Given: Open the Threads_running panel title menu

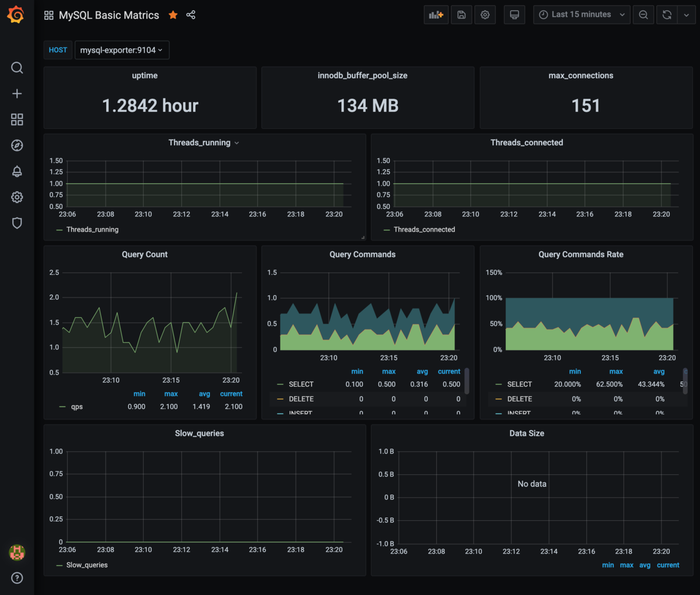Looking at the screenshot, I should (x=204, y=142).
